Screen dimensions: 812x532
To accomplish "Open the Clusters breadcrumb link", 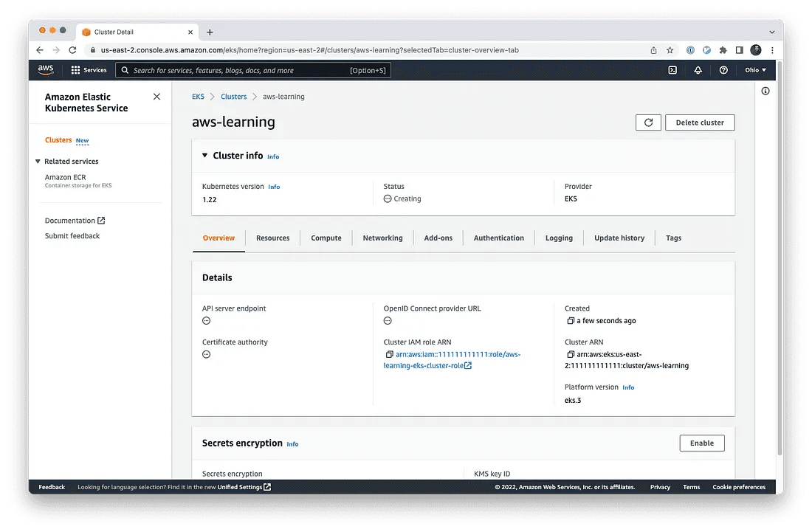I will click(233, 97).
